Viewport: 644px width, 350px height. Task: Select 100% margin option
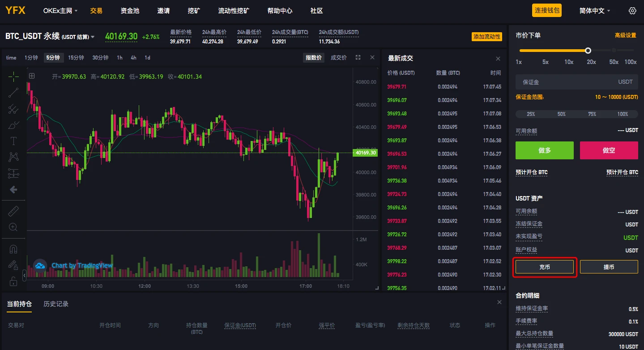pyautogui.click(x=623, y=114)
